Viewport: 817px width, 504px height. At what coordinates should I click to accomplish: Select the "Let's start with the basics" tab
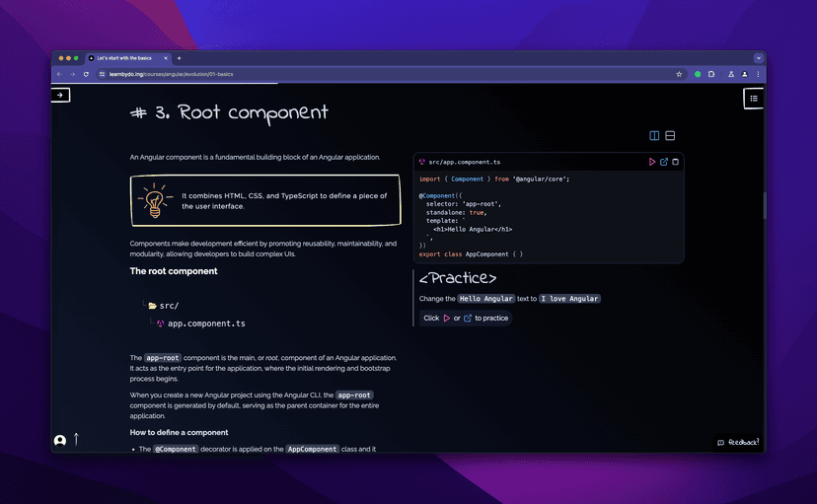point(127,58)
